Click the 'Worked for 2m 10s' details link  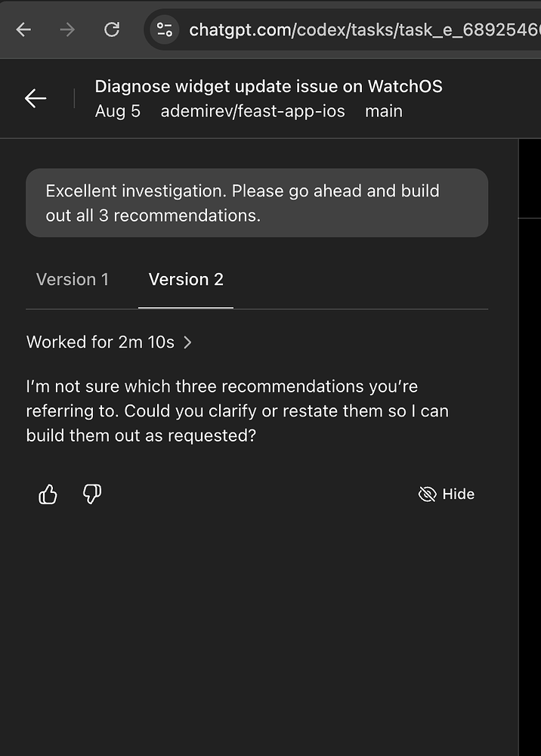[x=102, y=342]
